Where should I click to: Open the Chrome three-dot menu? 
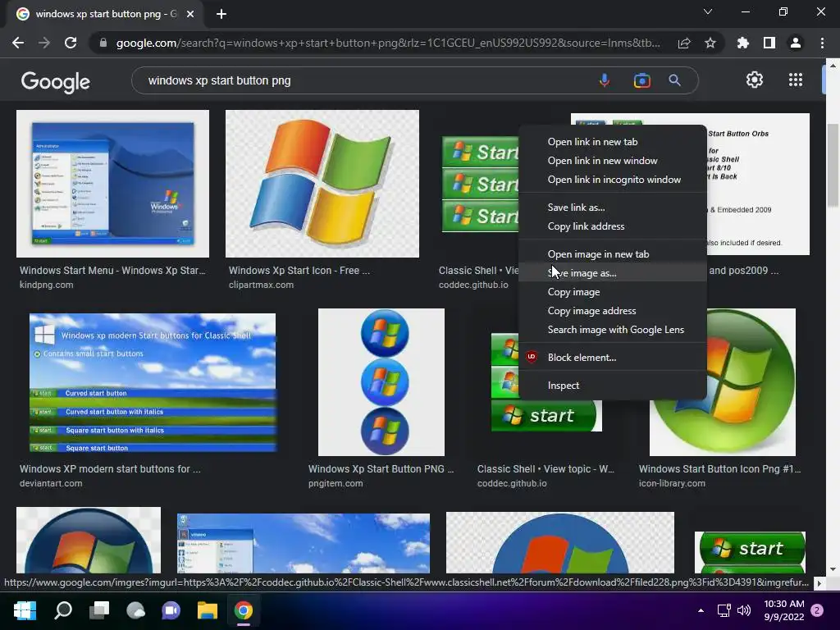coord(822,43)
